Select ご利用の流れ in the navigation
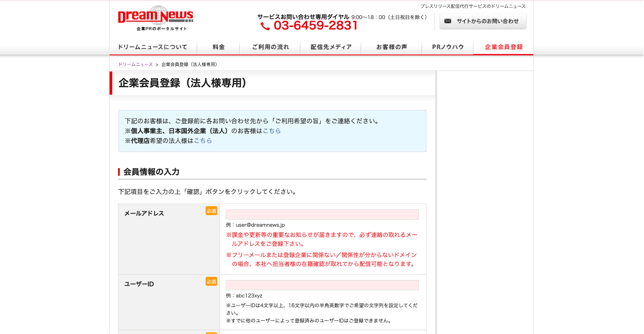Screen dimensions: 644x334 (270, 47)
